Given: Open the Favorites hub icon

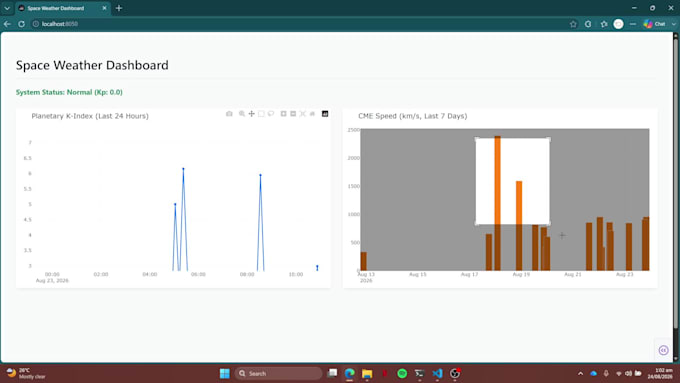Looking at the screenshot, I should coord(604,24).
